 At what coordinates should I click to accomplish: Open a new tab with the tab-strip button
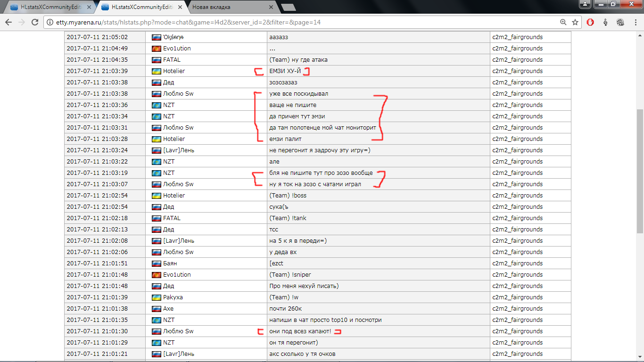point(288,7)
